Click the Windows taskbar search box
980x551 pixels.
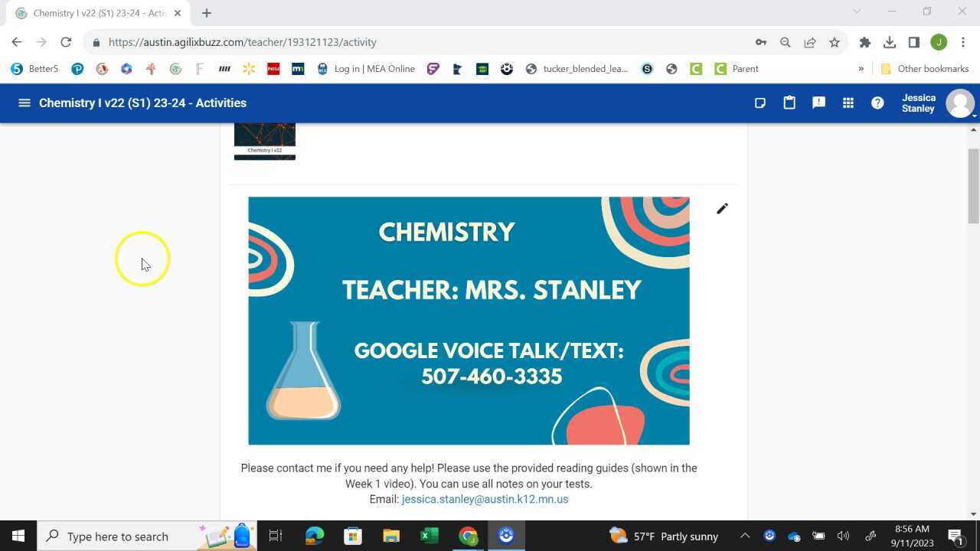(117, 536)
